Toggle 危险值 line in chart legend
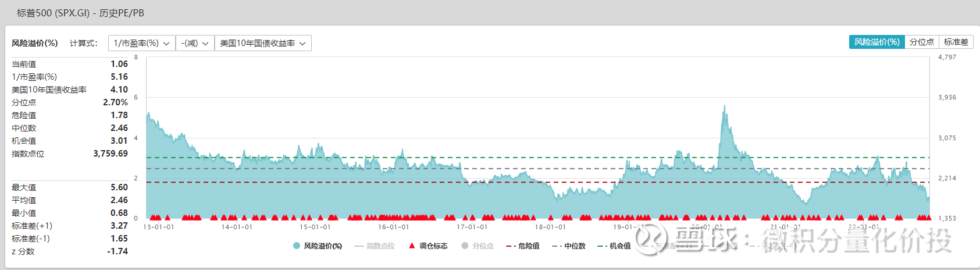980x270 pixels. [523, 246]
